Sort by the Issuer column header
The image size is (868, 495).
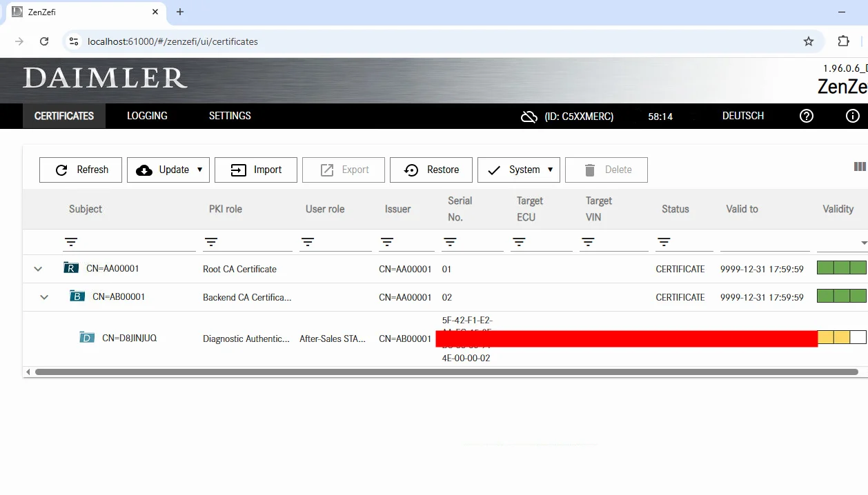point(398,209)
